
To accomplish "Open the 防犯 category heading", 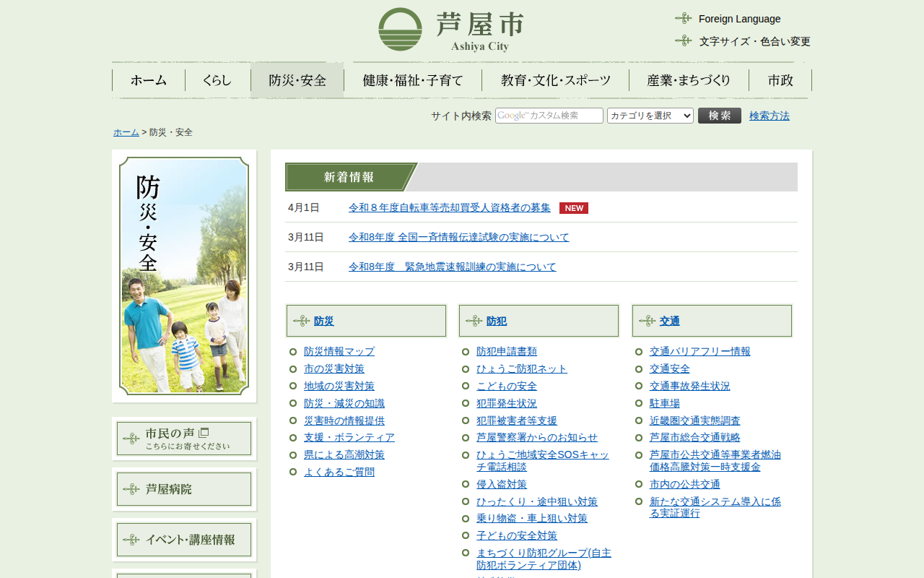I will pyautogui.click(x=497, y=321).
